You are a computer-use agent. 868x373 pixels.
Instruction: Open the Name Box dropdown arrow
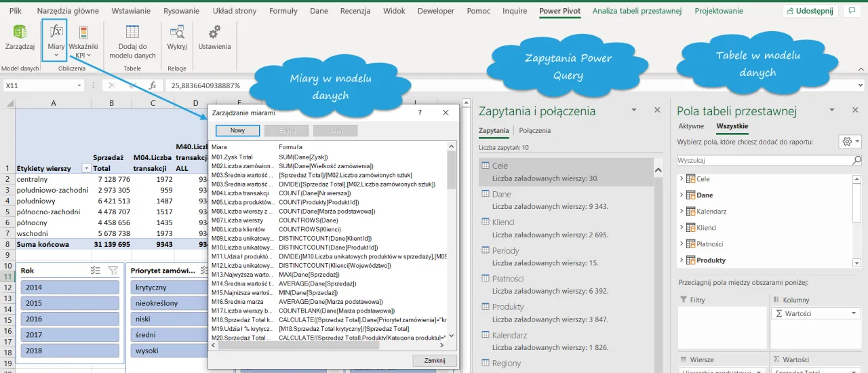tap(79, 85)
